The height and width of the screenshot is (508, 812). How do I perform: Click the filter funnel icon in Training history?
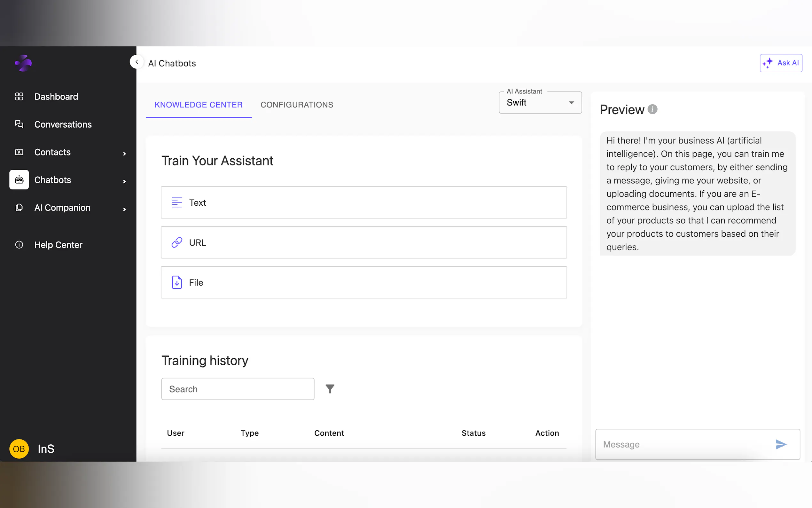click(330, 389)
